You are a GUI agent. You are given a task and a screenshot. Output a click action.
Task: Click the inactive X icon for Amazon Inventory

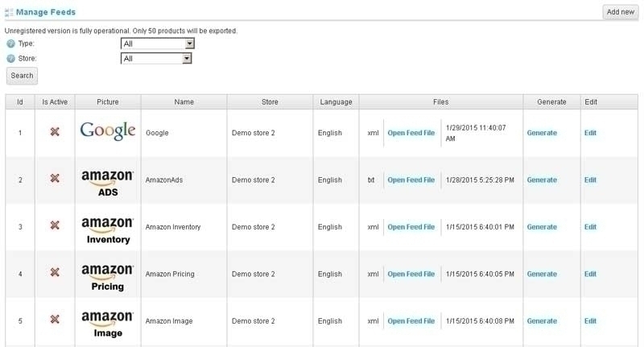[55, 225]
